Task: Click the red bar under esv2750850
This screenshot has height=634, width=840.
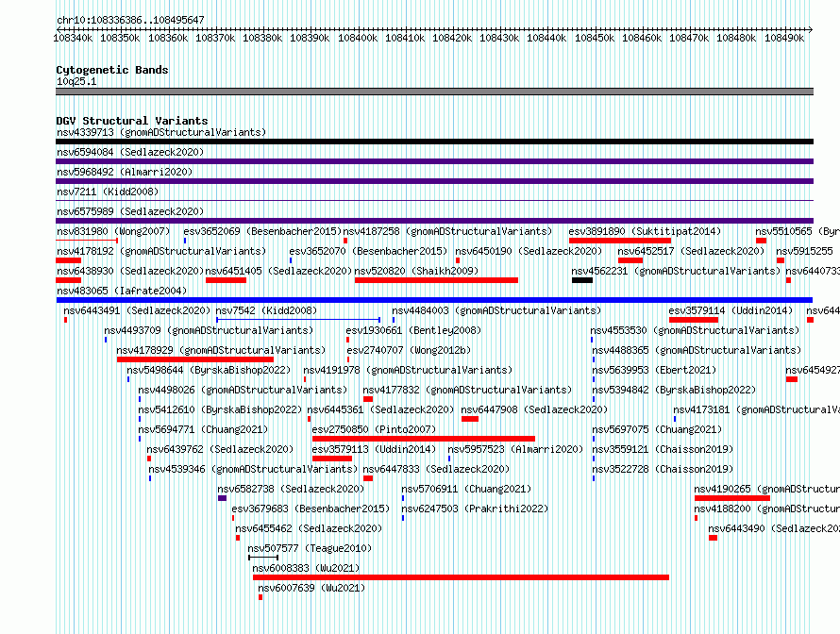Action: coord(424,439)
